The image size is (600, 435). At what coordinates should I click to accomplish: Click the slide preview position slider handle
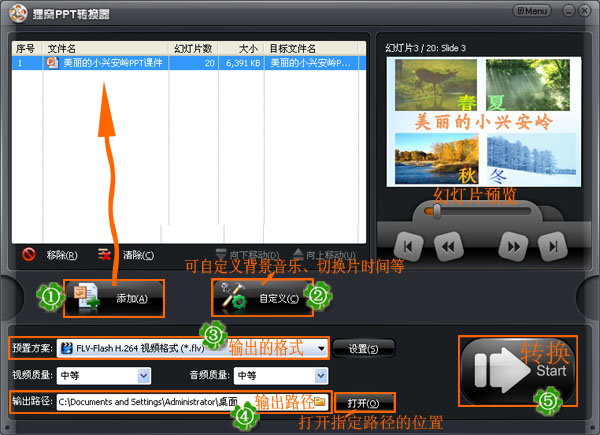pos(437,211)
